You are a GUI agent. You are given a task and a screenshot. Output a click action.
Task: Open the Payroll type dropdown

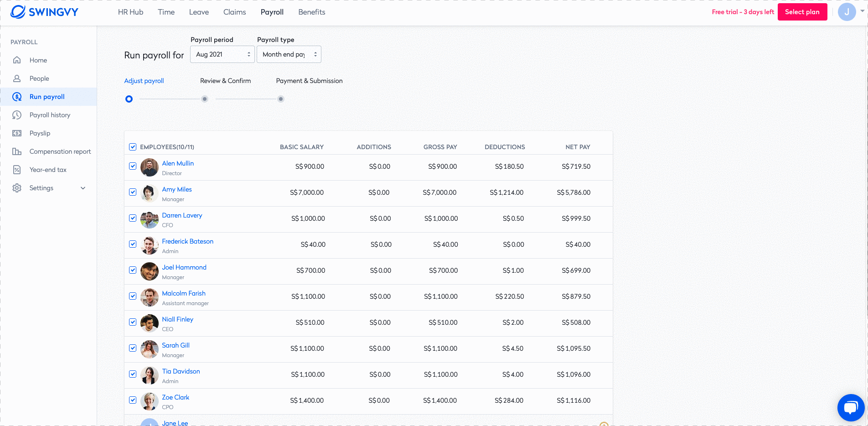click(x=289, y=54)
